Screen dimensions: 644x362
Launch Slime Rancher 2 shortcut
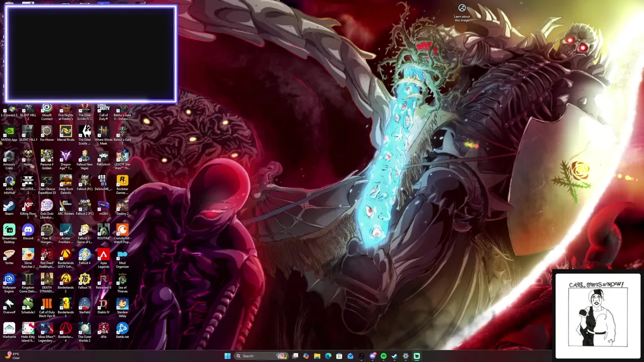(28, 259)
